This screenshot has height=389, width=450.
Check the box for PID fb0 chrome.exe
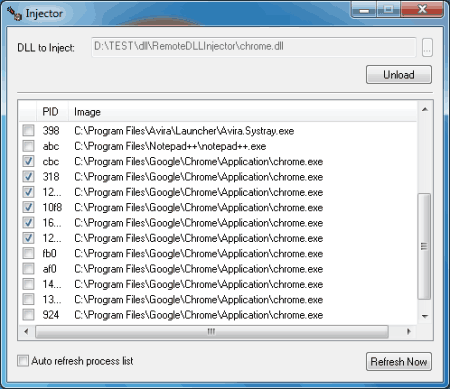pyautogui.click(x=28, y=253)
